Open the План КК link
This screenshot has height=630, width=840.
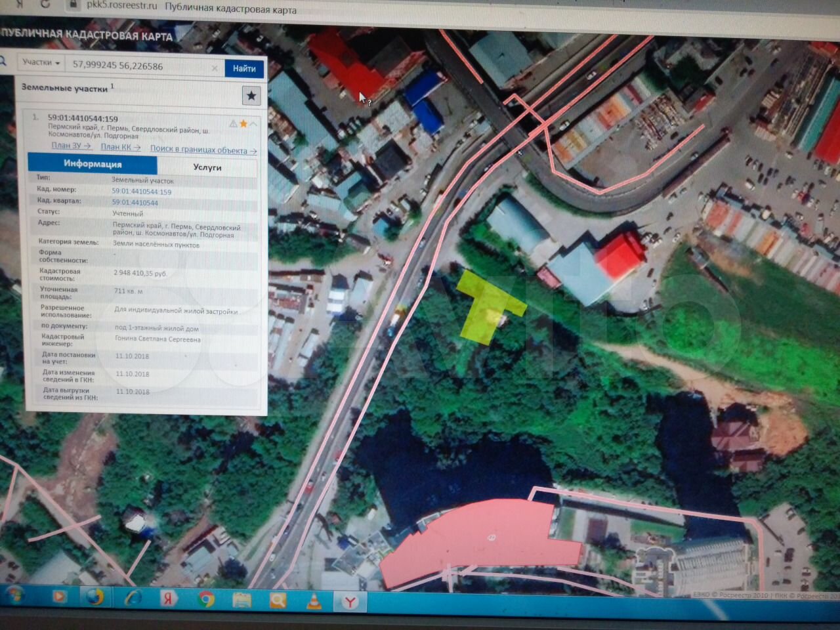click(120, 147)
